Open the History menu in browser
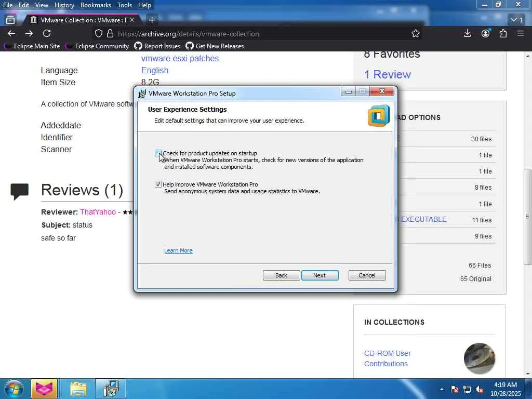The image size is (532, 399). 64,5
